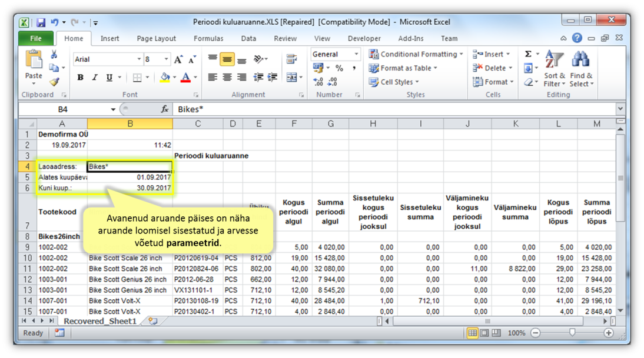
Task: Open the File tab
Action: click(x=36, y=39)
